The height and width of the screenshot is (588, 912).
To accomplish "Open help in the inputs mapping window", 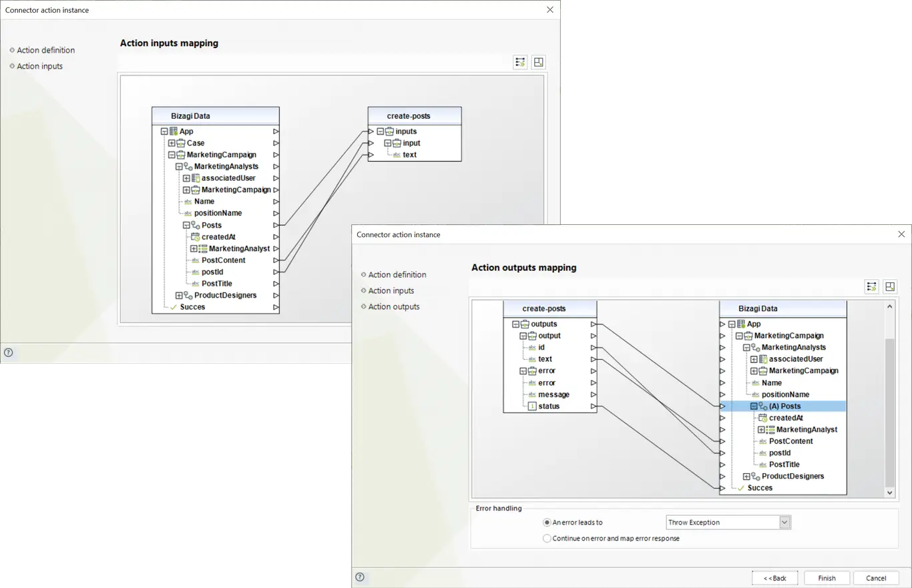I will point(8,352).
